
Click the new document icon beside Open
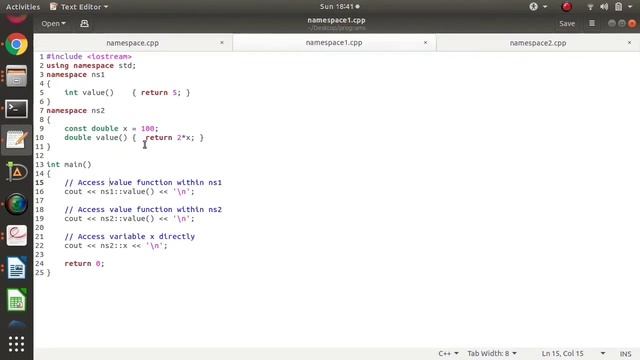[x=84, y=24]
